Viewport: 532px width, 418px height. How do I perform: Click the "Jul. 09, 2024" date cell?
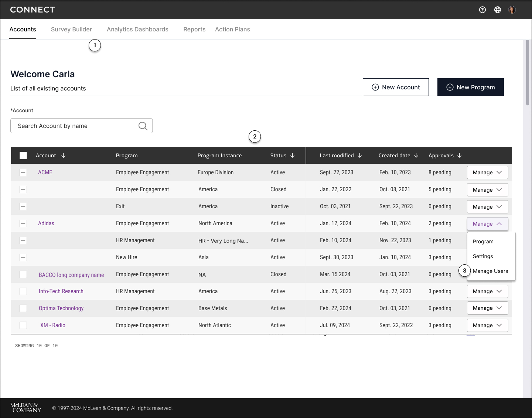click(335, 325)
